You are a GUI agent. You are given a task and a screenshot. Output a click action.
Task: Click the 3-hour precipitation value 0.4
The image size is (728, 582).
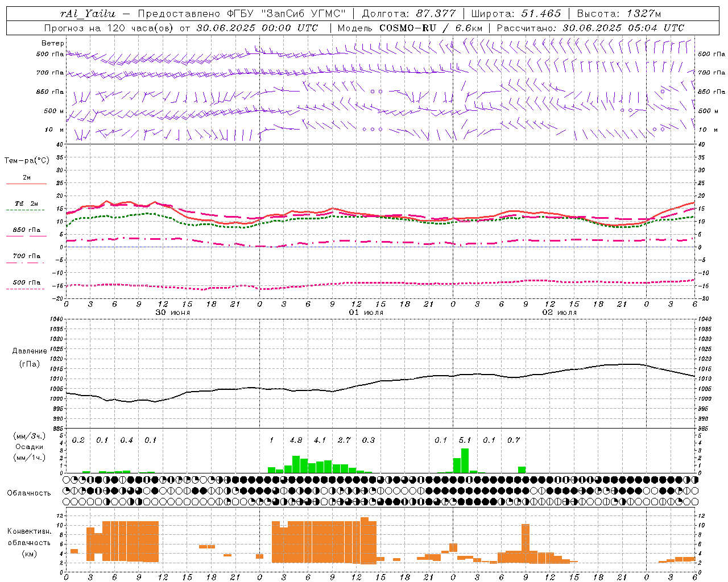(126, 440)
